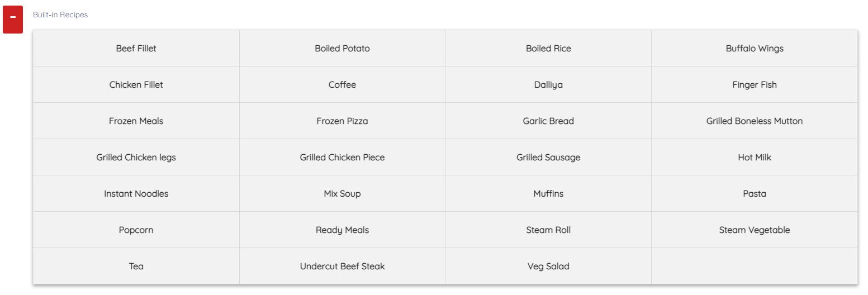
Task: Select Grilled Boneless Mutton recipe
Action: pos(755,121)
